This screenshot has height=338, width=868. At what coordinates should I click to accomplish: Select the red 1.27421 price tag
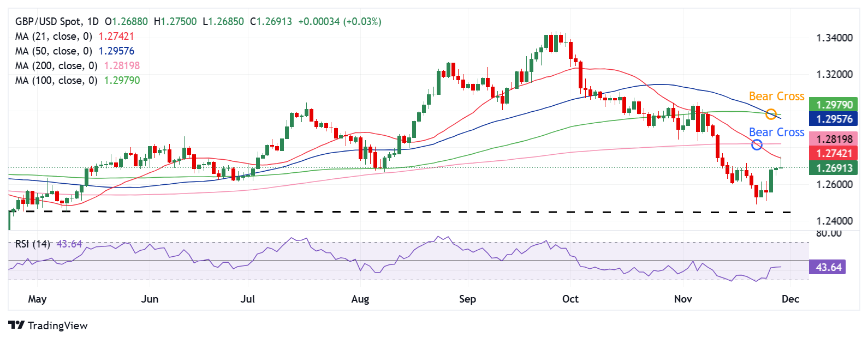point(834,153)
